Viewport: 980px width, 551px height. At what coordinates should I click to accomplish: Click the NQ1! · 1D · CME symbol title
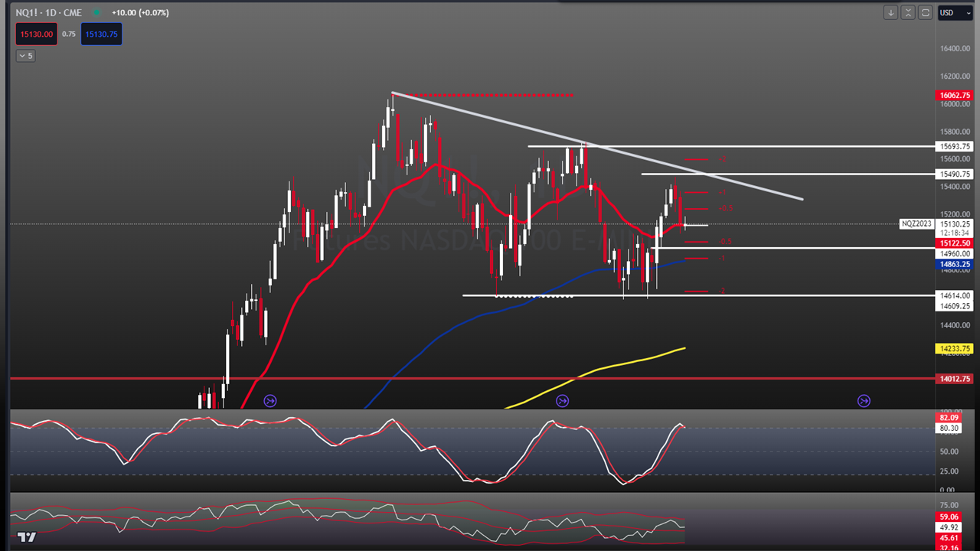pos(50,13)
